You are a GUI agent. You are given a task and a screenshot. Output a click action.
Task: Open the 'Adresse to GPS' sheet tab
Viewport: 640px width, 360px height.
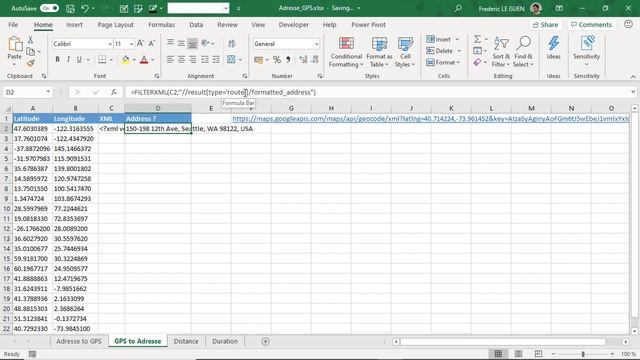point(79,341)
